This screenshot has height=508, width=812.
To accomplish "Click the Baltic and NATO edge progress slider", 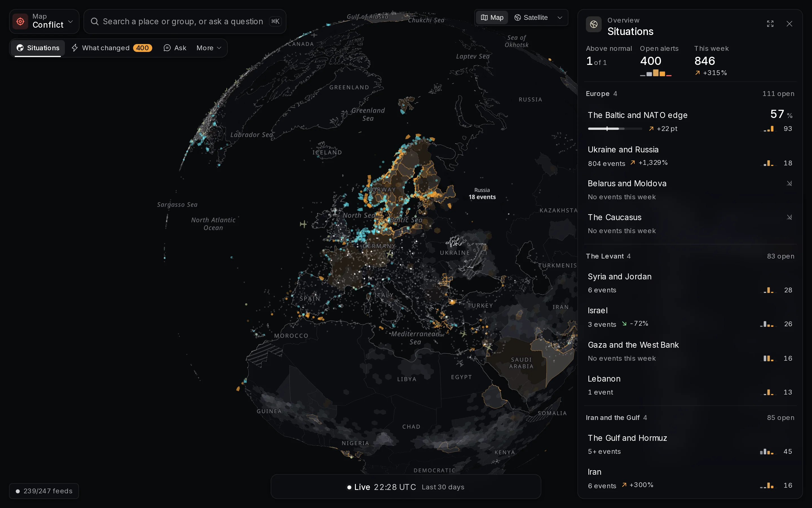I will point(615,129).
